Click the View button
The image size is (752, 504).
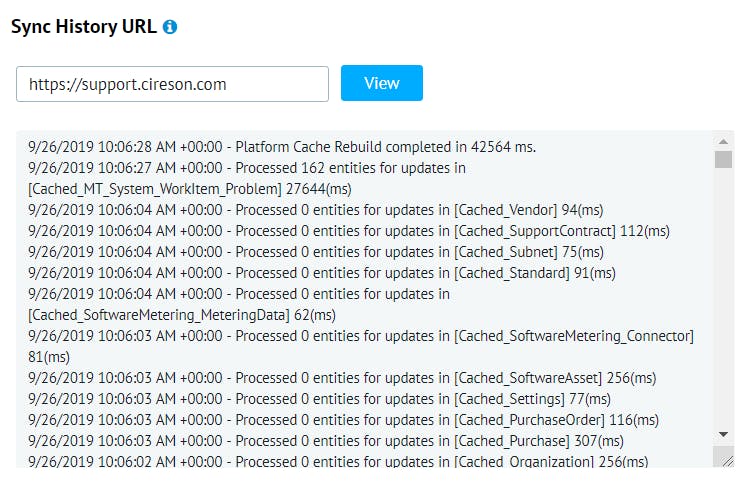382,83
